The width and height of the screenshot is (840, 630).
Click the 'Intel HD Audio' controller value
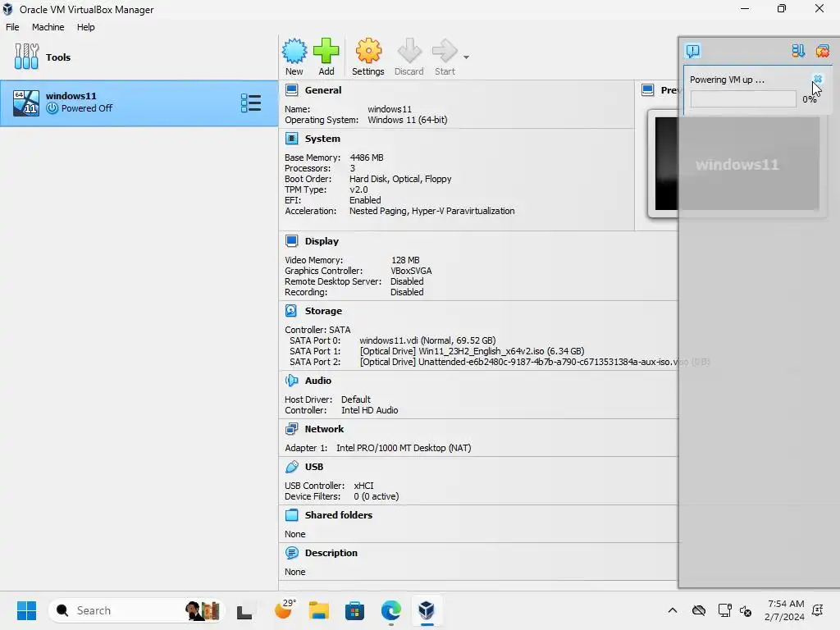click(x=370, y=410)
